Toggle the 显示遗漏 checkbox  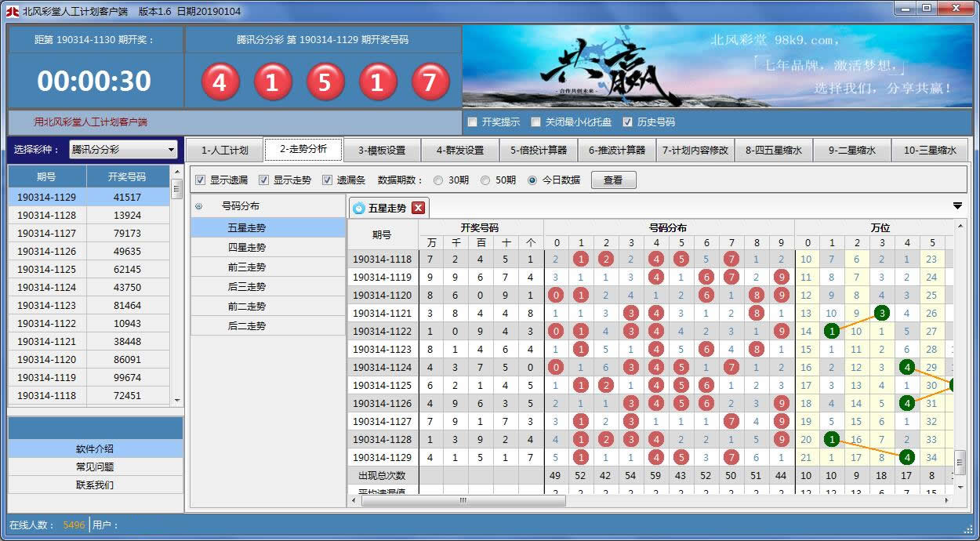pyautogui.click(x=201, y=180)
